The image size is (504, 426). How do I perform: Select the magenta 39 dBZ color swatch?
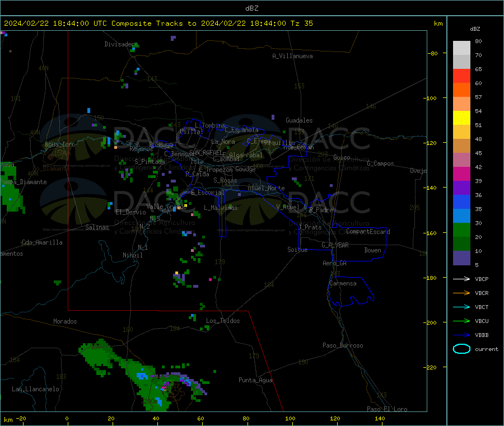pos(461,174)
